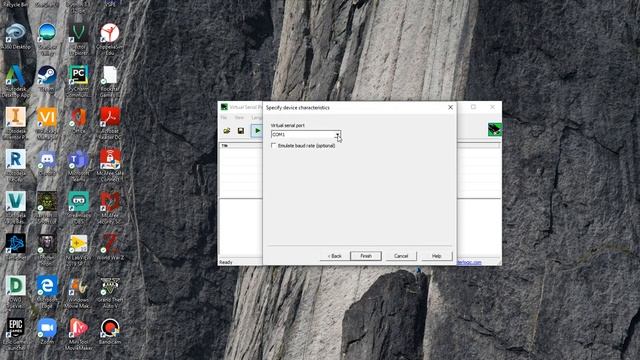Open the Steam desktop shortcut

pyautogui.click(x=47, y=79)
